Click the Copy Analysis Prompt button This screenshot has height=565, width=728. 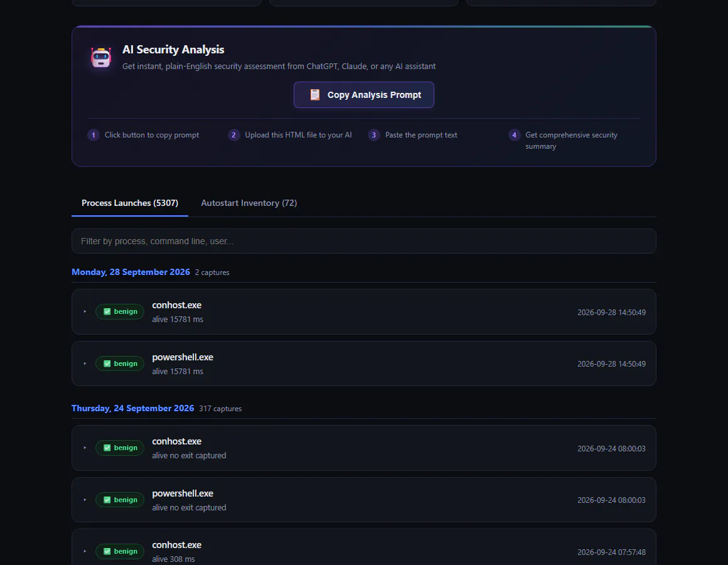pyautogui.click(x=364, y=95)
